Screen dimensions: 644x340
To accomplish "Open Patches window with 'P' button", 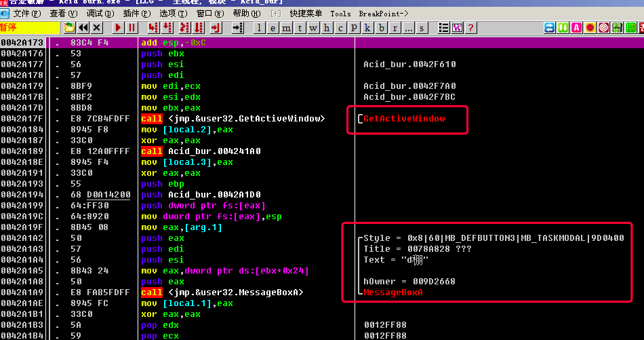I will coord(354,28).
